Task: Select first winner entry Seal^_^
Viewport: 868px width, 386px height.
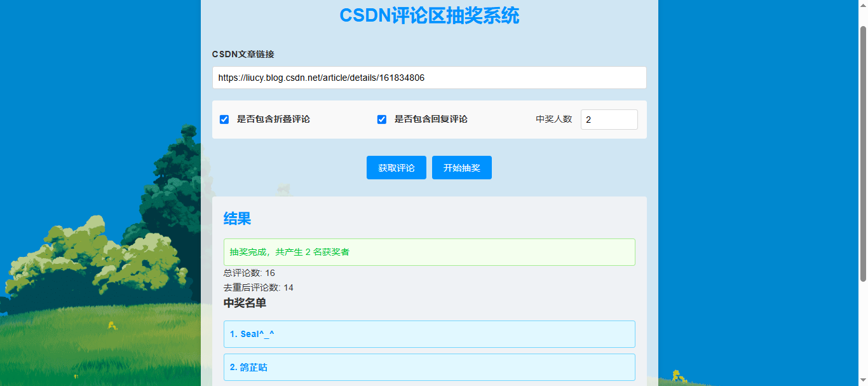Action: point(430,334)
